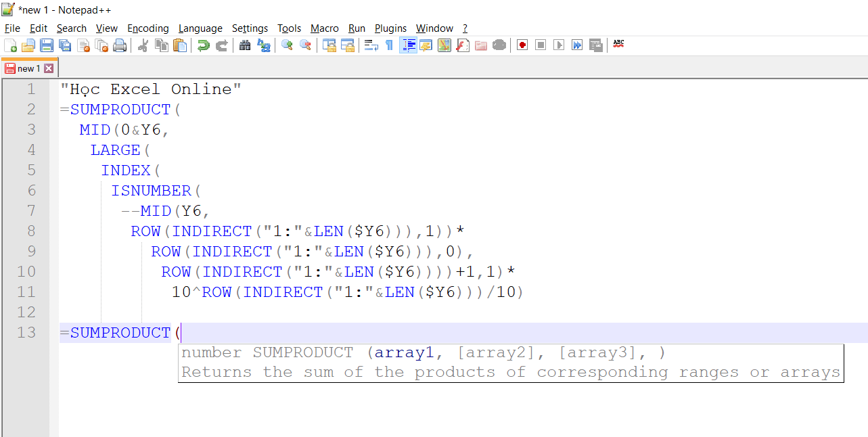This screenshot has width=868, height=437.
Task: Click INDEX( on line 5
Action: click(x=131, y=170)
